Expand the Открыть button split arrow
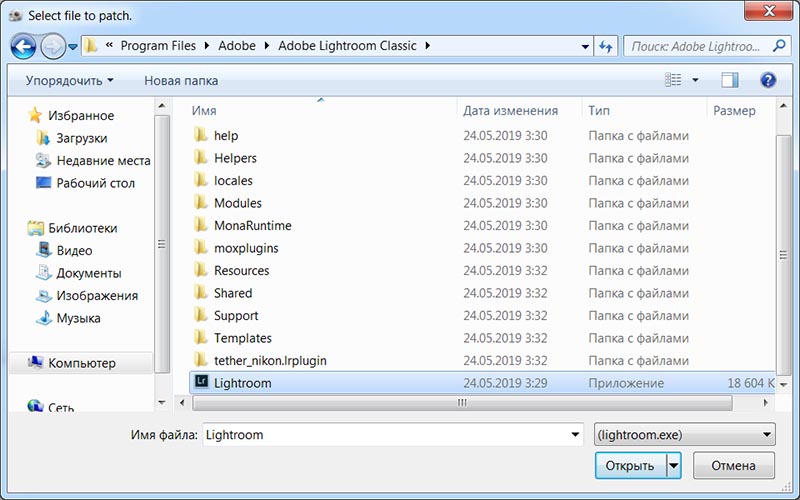This screenshot has height=500, width=800. 674,465
